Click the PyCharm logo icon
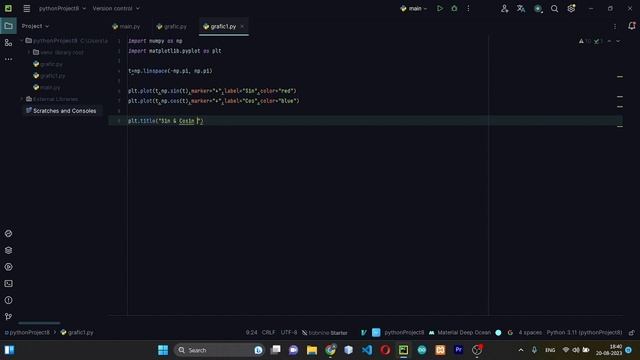 tap(8, 8)
